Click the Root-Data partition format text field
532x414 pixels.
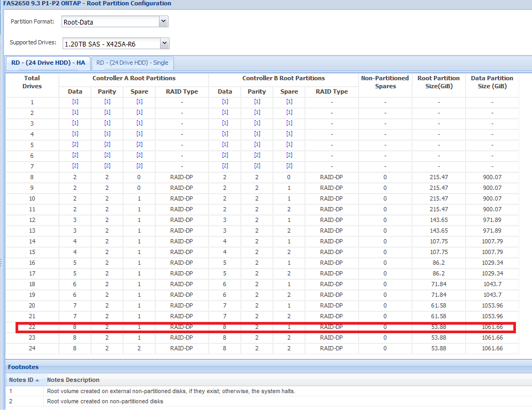[110, 22]
